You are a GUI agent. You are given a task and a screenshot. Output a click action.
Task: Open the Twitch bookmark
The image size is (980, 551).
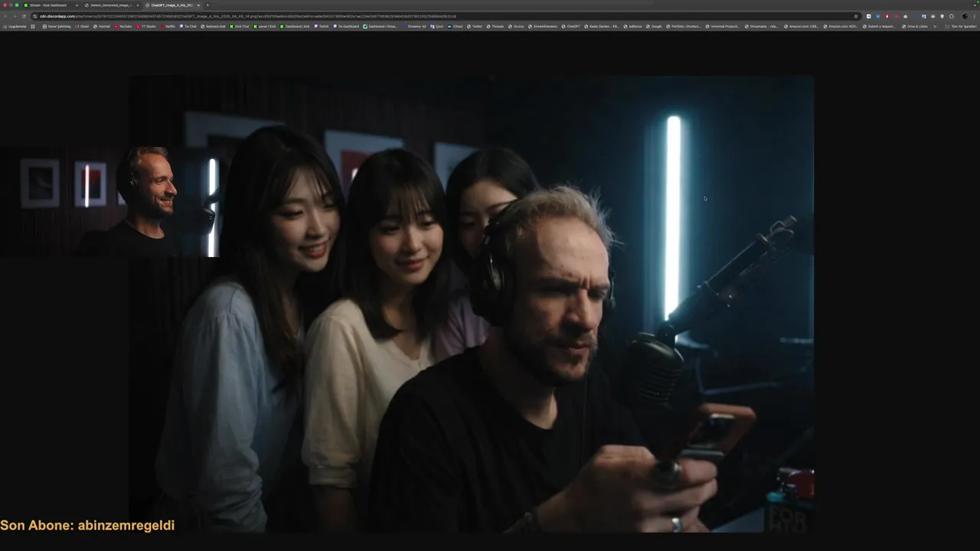pos(322,26)
